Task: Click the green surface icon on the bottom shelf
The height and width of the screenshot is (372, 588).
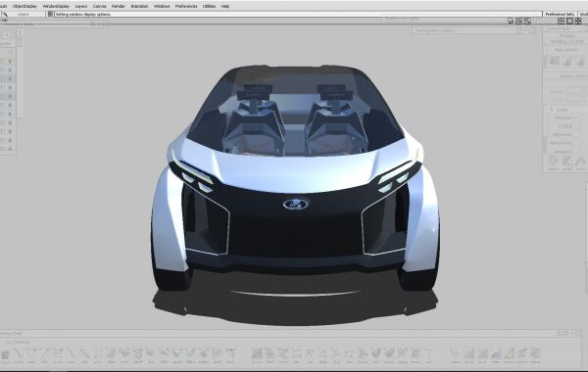Action: pyautogui.click(x=416, y=352)
